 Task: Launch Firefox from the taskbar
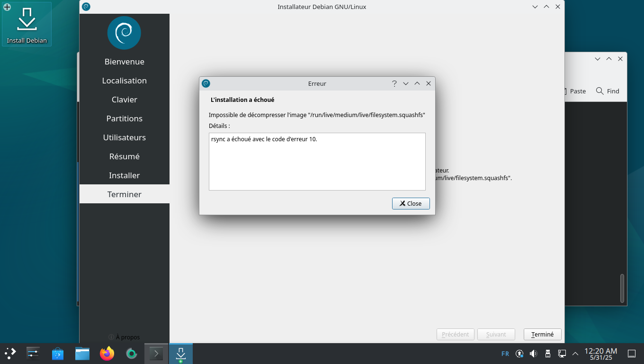point(107,354)
